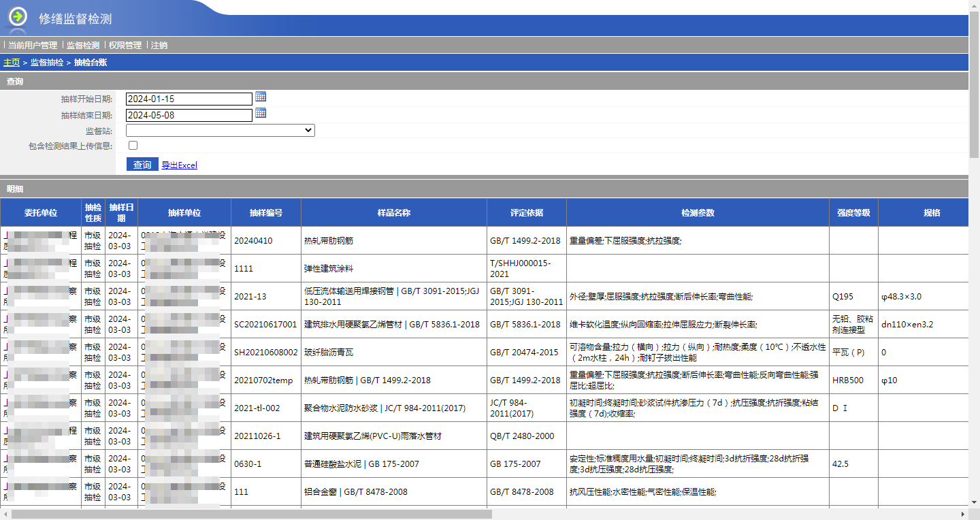This screenshot has height=520, width=980.
Task: Click 抽检台账 breadcrumb text
Action: pos(91,63)
